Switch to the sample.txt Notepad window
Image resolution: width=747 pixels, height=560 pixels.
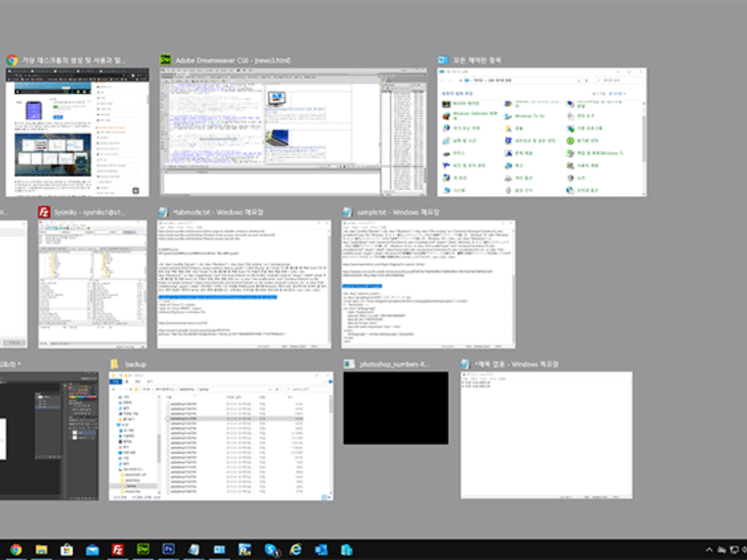point(428,284)
